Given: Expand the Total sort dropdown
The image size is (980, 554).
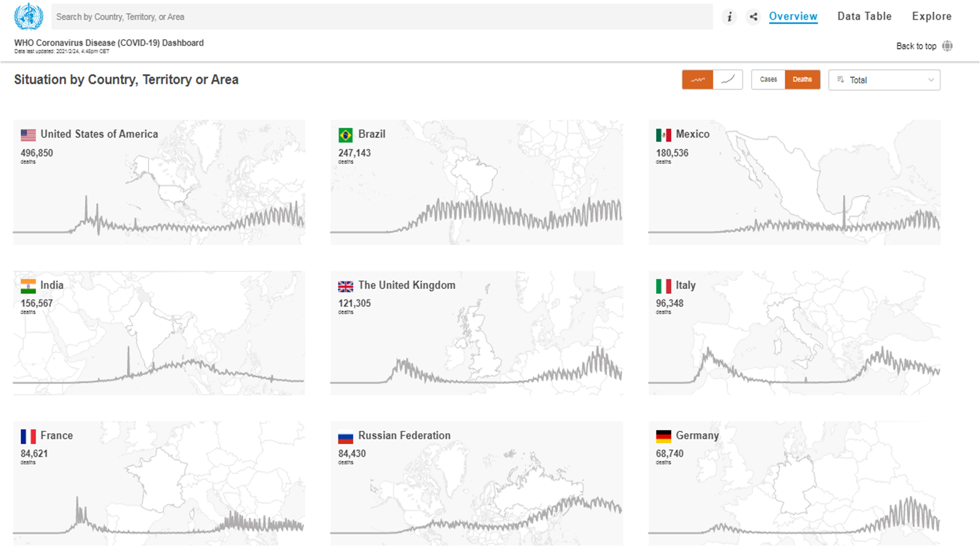Looking at the screenshot, I should (931, 80).
